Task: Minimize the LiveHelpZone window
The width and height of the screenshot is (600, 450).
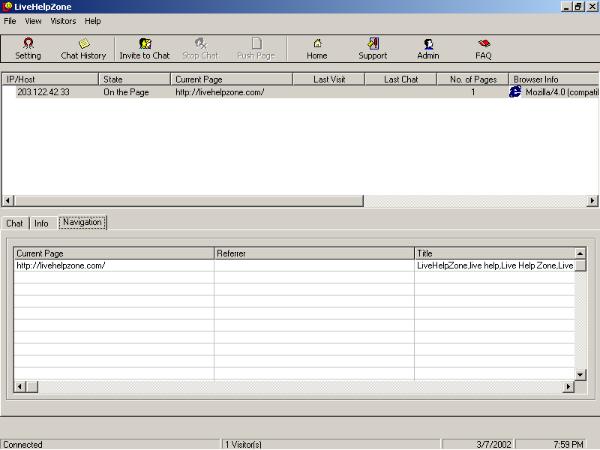Action: pyautogui.click(x=566, y=7)
